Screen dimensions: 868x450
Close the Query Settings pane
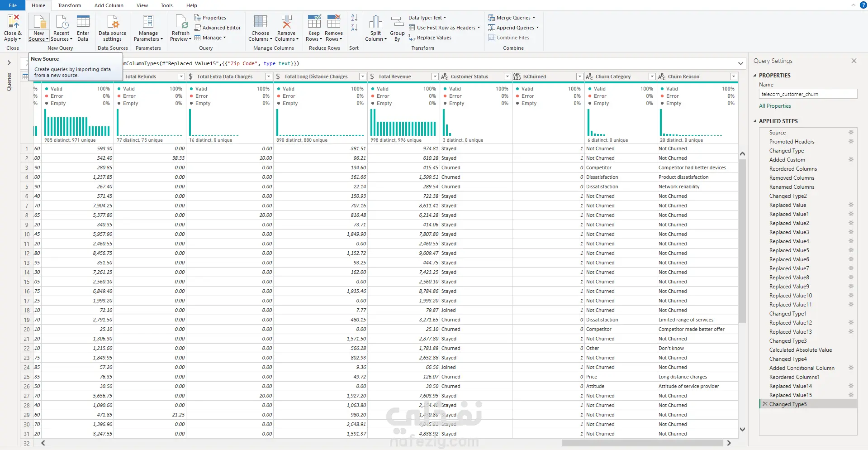pos(854,61)
